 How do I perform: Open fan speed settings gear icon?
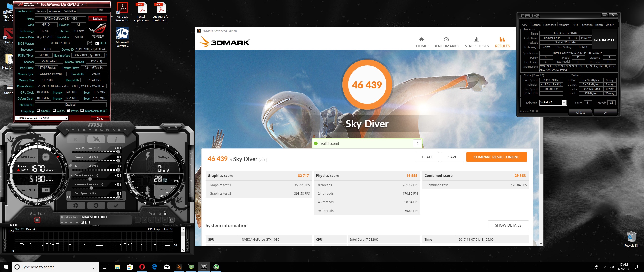pos(69,197)
